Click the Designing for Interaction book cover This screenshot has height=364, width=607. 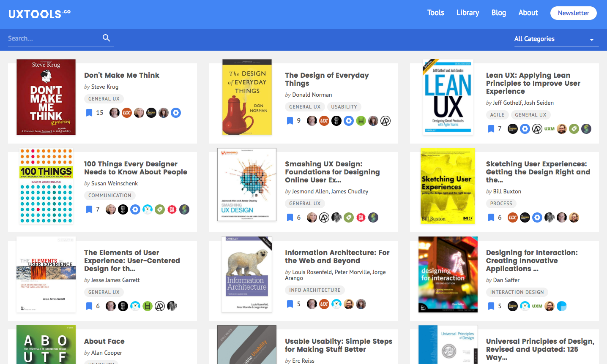click(x=448, y=274)
